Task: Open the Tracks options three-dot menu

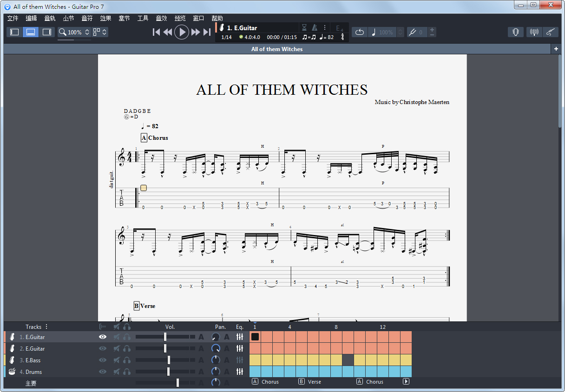Action: tap(46, 327)
